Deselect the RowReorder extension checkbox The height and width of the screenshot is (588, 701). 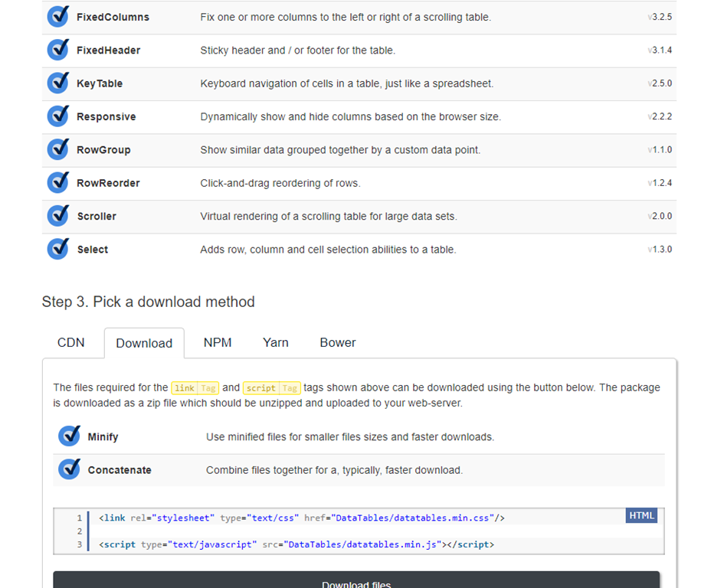(x=58, y=183)
